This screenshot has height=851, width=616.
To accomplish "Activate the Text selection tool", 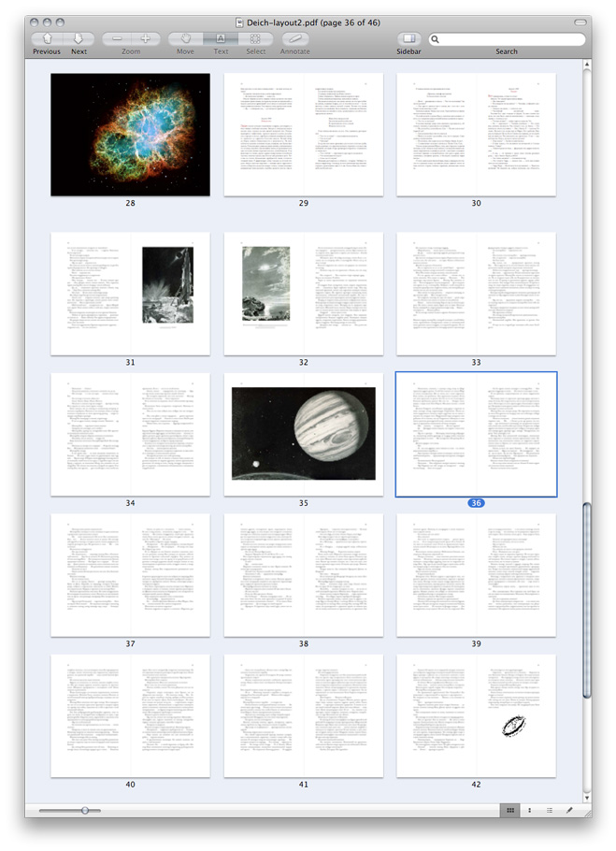I will click(221, 39).
